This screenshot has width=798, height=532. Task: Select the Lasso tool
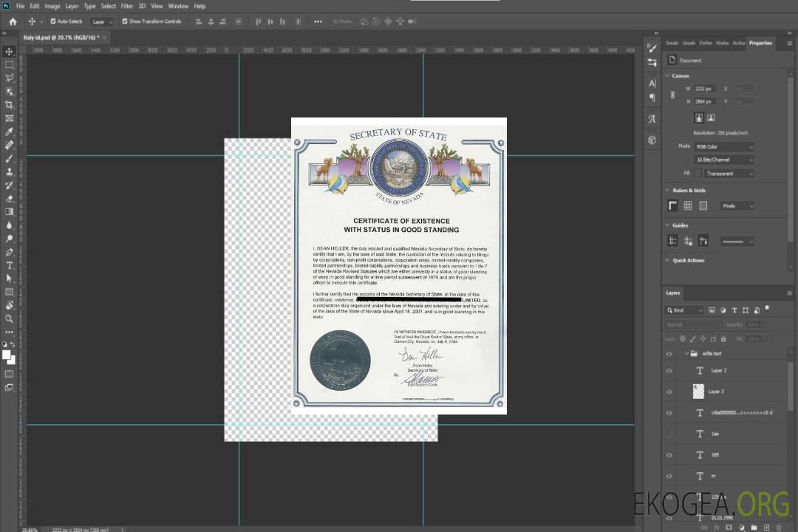[x=9, y=78]
